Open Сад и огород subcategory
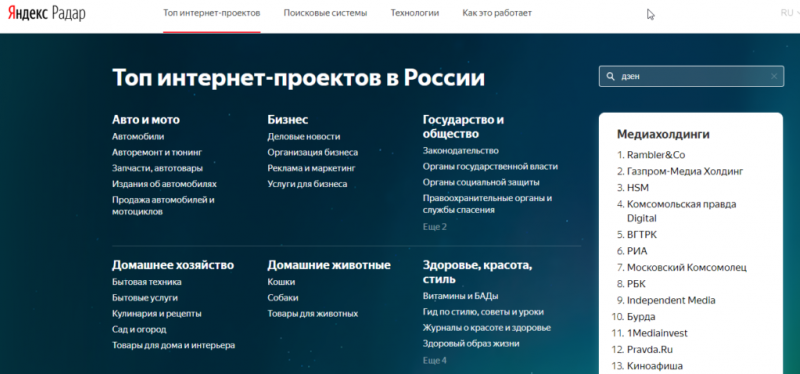Image resolution: width=800 pixels, height=374 pixels. [139, 329]
